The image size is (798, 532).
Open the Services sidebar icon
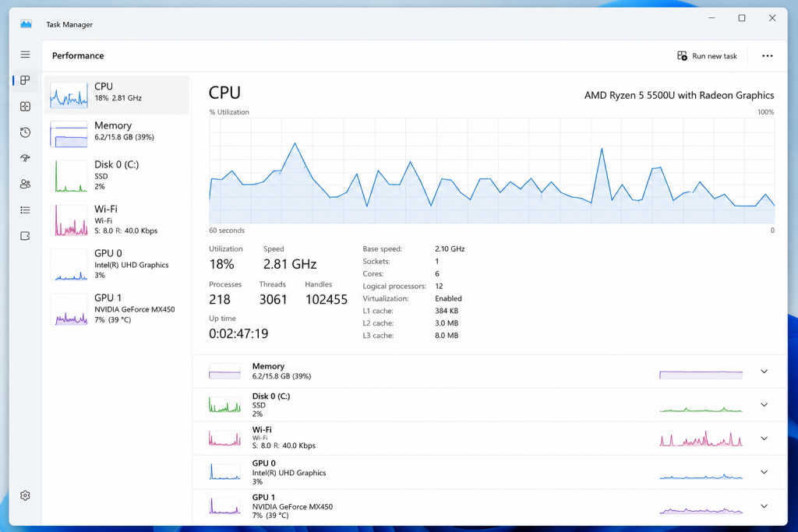tap(25, 236)
